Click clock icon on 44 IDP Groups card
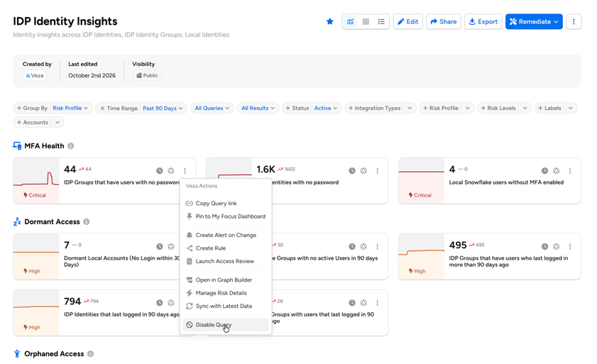This screenshot has width=597, height=364. coord(160,170)
